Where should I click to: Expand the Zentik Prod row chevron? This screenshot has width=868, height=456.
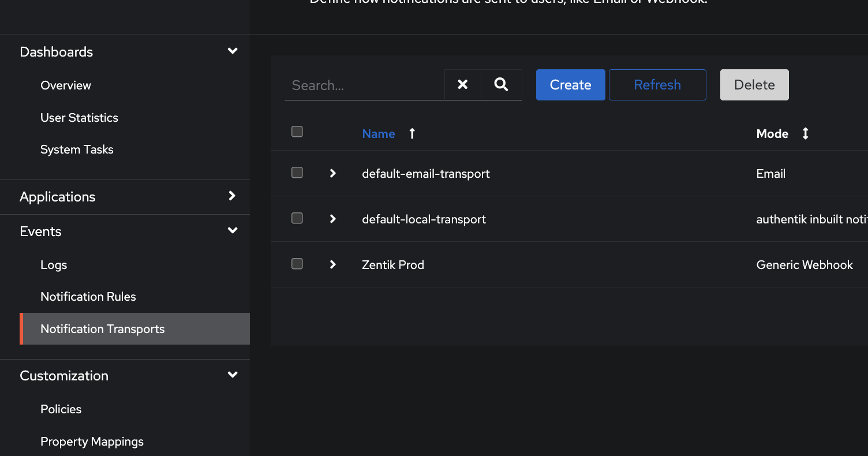pos(332,264)
